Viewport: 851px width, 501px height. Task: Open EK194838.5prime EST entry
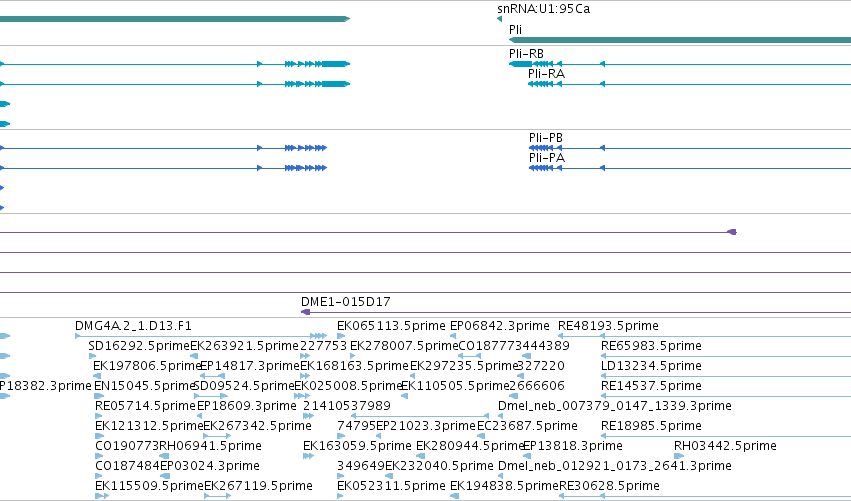[x=504, y=486]
